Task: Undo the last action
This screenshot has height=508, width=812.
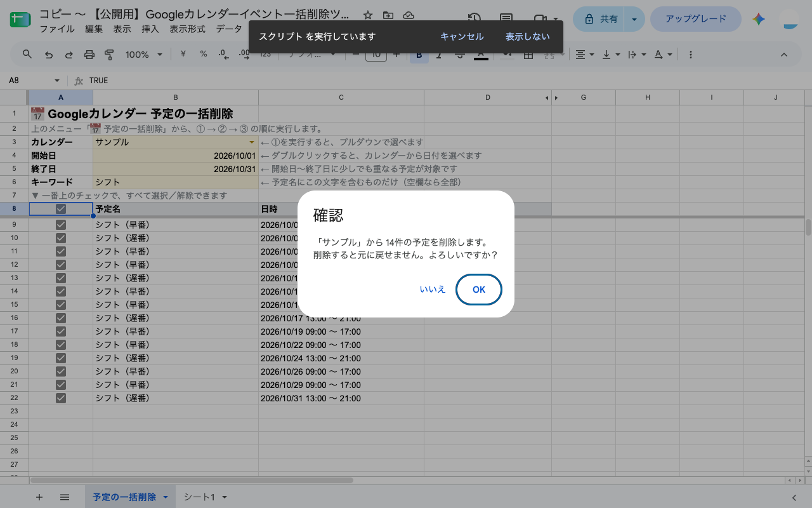Action: [x=49, y=55]
